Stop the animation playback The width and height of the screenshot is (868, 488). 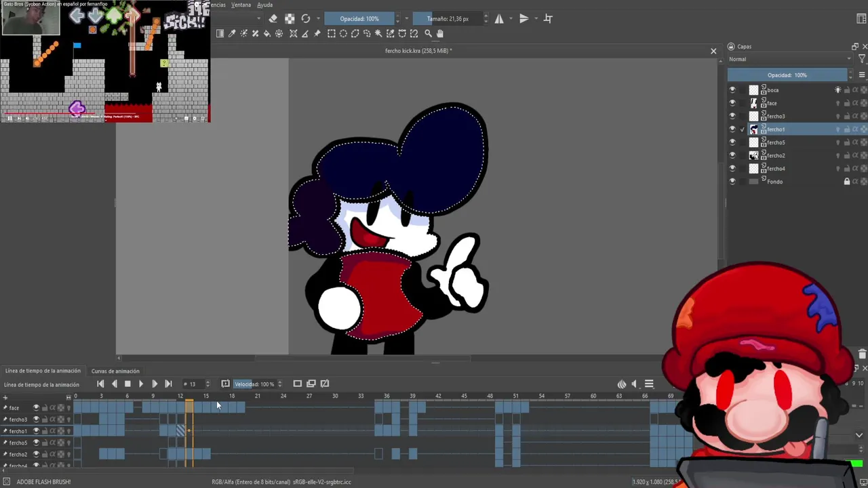tap(127, 384)
